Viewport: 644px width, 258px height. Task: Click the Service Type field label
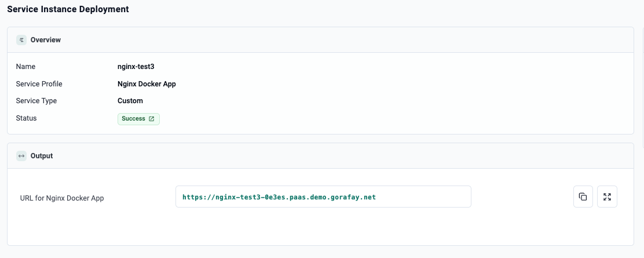(36, 101)
